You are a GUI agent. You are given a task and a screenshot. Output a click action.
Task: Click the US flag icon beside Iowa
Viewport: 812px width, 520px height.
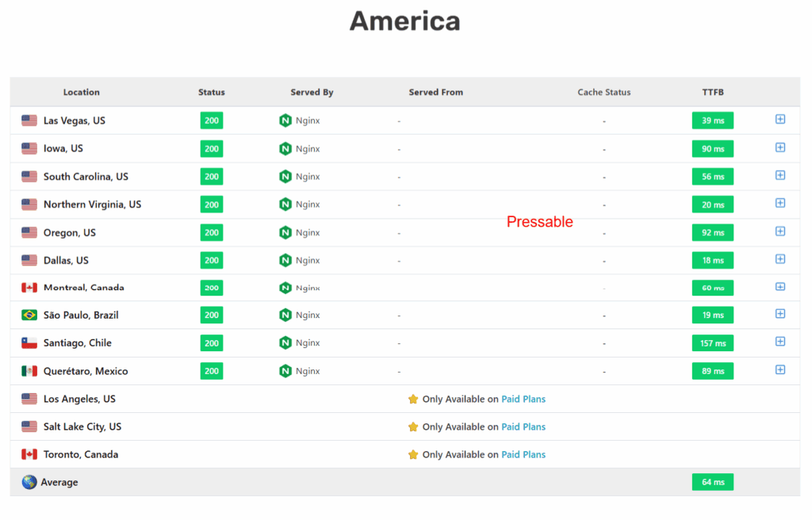click(x=29, y=148)
